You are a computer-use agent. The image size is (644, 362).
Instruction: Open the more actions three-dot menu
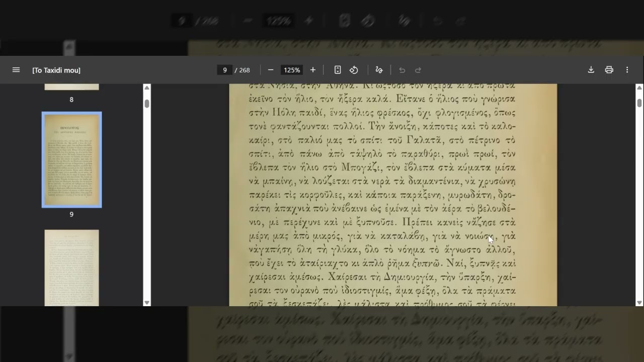[627, 70]
